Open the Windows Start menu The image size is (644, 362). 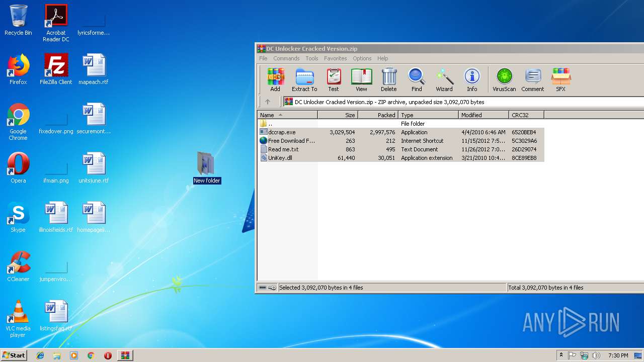(x=14, y=355)
